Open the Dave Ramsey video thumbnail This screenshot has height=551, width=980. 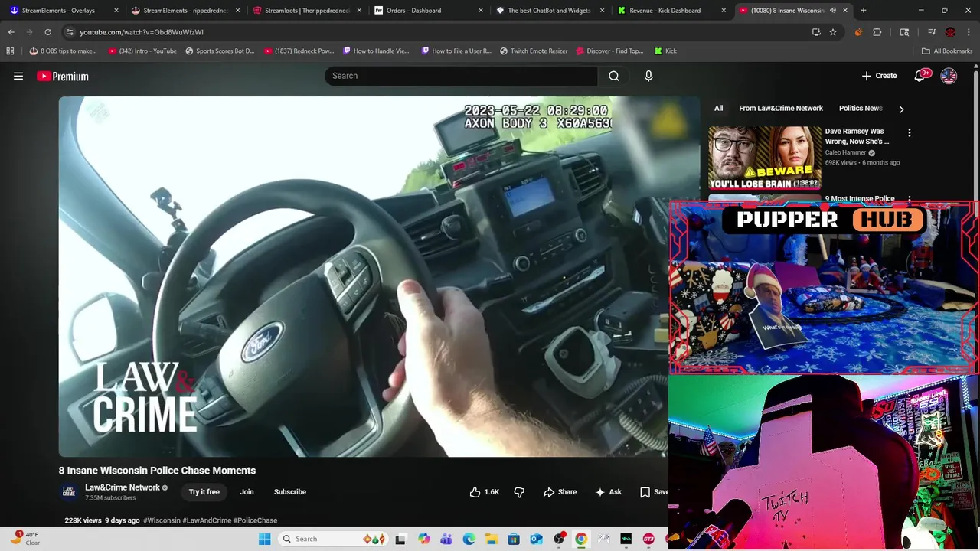pyautogui.click(x=764, y=158)
